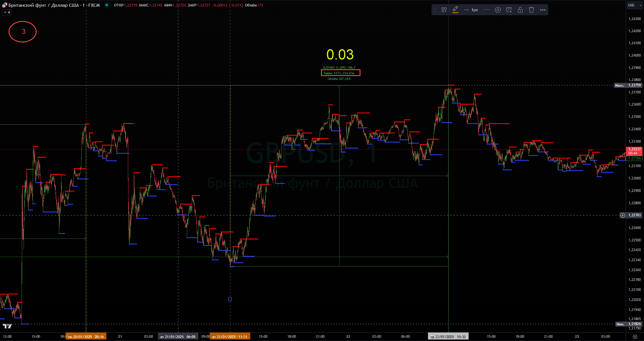Click measure label 0,01467 (1,20%) 146,7
The height and width of the screenshot is (341, 644).
pos(339,67)
